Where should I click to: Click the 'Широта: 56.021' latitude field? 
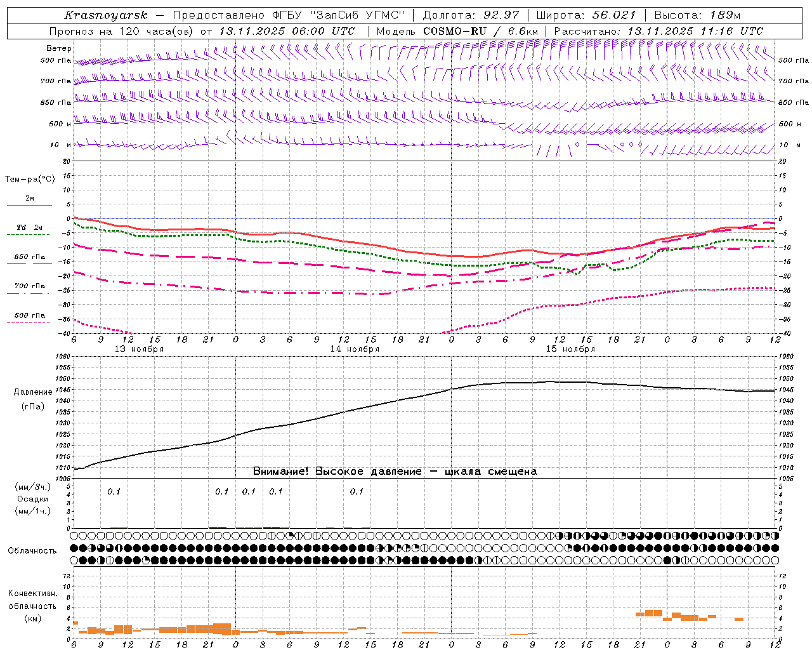[586, 16]
